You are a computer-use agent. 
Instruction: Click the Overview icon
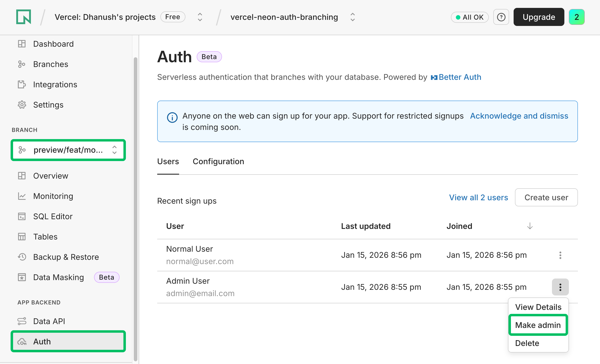click(22, 176)
